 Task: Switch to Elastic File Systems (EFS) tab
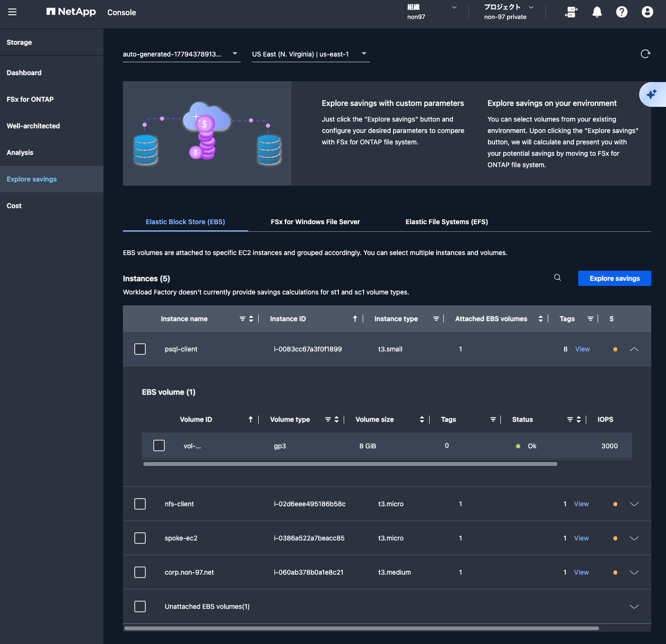447,222
